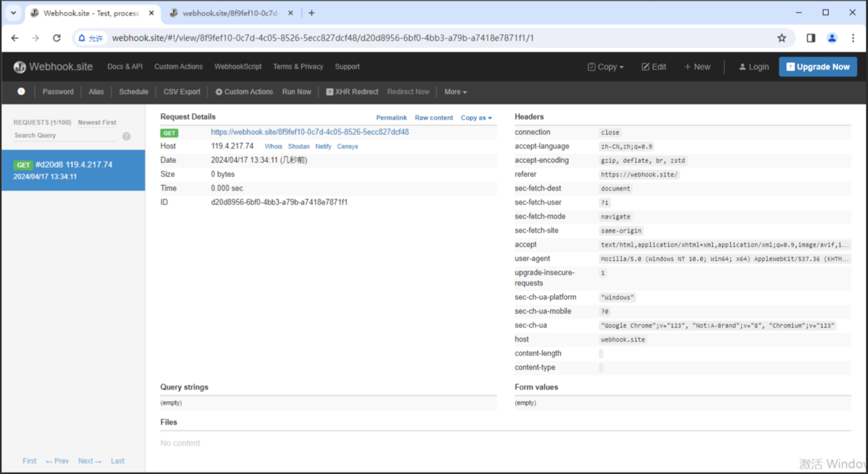The height and width of the screenshot is (474, 868).
Task: Open the Support menu item
Action: tap(347, 67)
